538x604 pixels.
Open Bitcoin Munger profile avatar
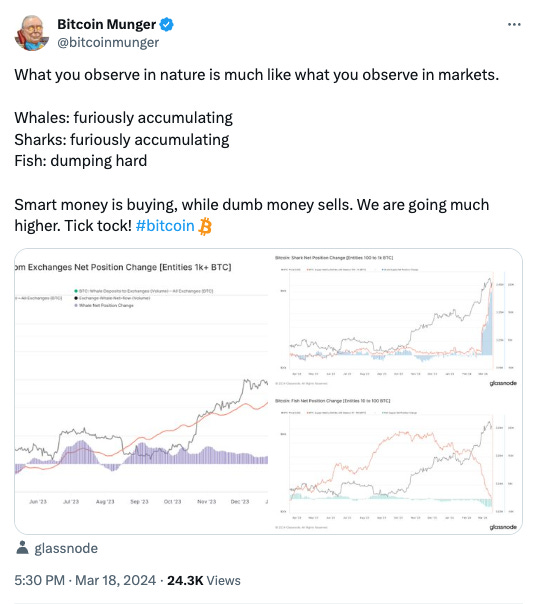32,33
